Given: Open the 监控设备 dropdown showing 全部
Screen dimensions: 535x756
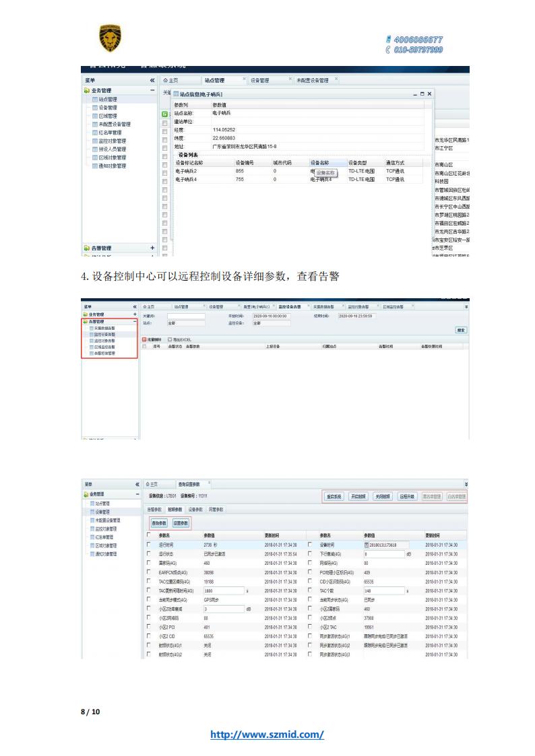Looking at the screenshot, I should [272, 323].
